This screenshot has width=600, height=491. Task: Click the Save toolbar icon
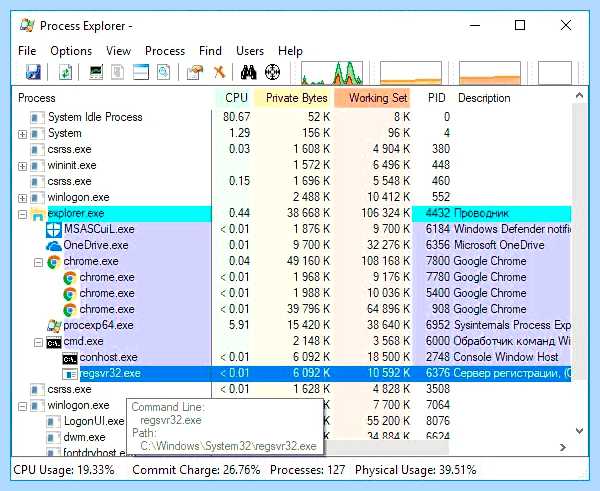[x=33, y=72]
